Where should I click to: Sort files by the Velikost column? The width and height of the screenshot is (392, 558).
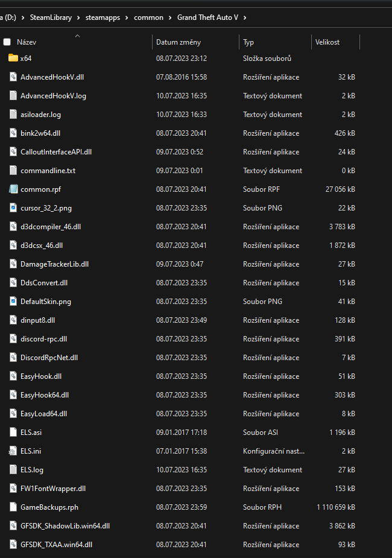pos(327,42)
